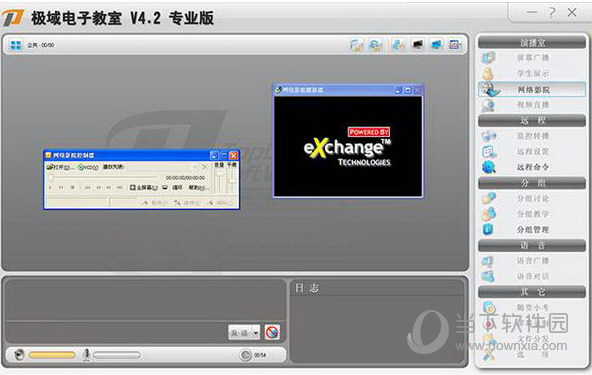
Task: Click VCD button in cinema controller
Action: [x=88, y=167]
